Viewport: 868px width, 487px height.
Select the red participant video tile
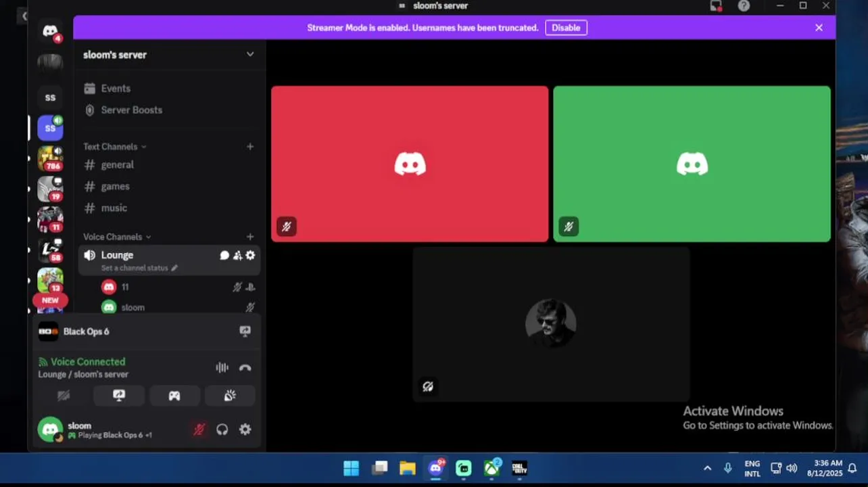click(410, 164)
